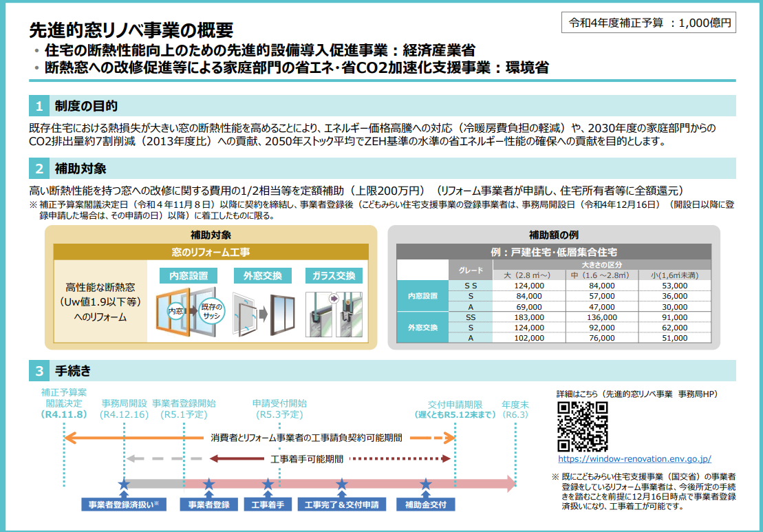763x532 pixels.
Task: Select the 補助金交付 step box
Action: click(x=426, y=504)
